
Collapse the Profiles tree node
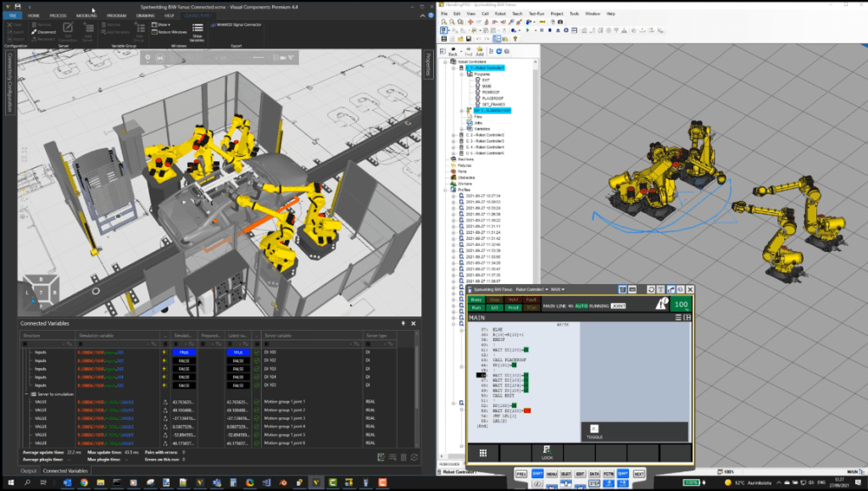point(446,190)
